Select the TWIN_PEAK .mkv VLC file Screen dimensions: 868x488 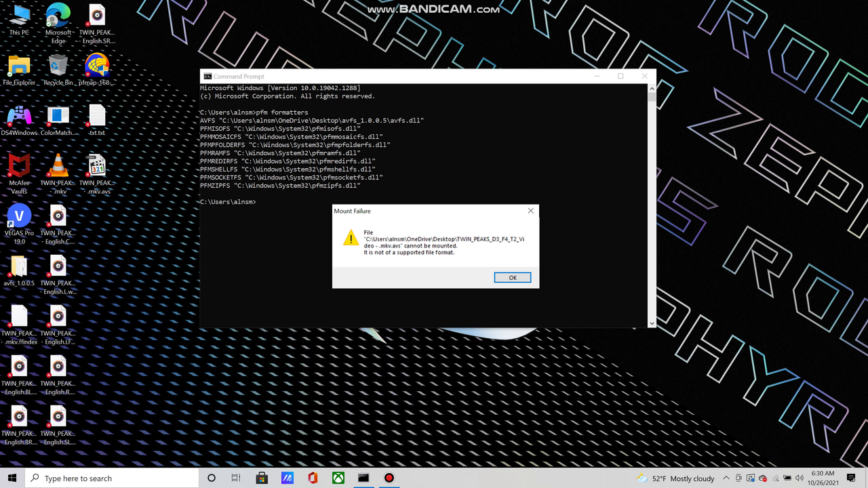[58, 174]
